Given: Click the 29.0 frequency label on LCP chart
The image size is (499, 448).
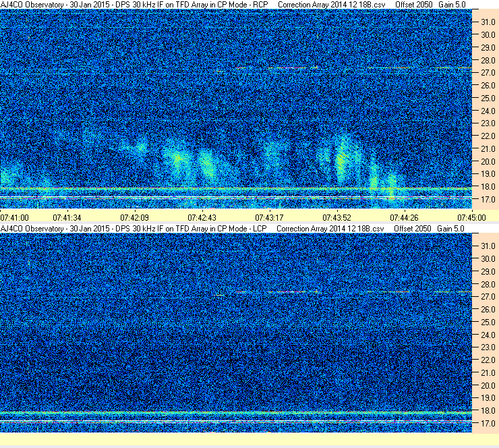Looking at the screenshot, I should tap(488, 272).
